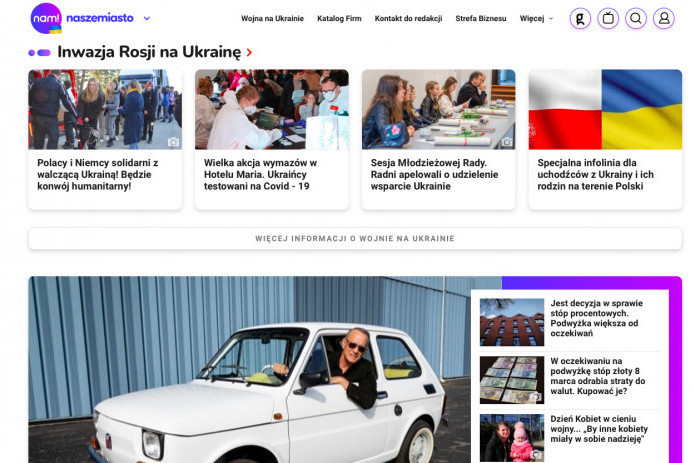The height and width of the screenshot is (463, 694).
Task: Open the user account icon
Action: 664,19
